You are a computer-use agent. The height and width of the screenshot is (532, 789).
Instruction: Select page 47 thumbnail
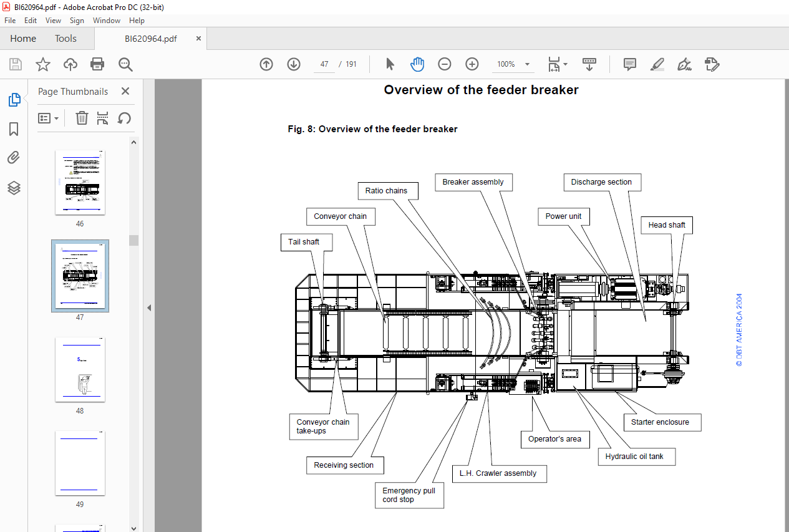point(80,276)
